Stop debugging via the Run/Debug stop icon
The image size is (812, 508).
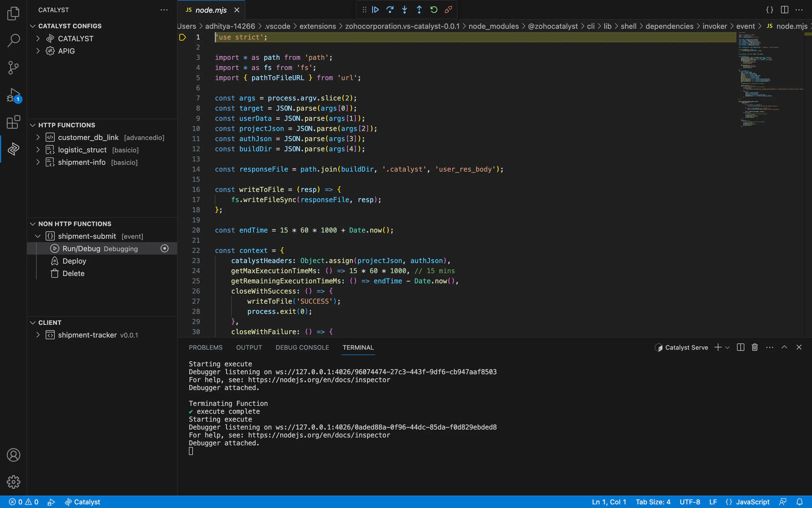(x=164, y=248)
